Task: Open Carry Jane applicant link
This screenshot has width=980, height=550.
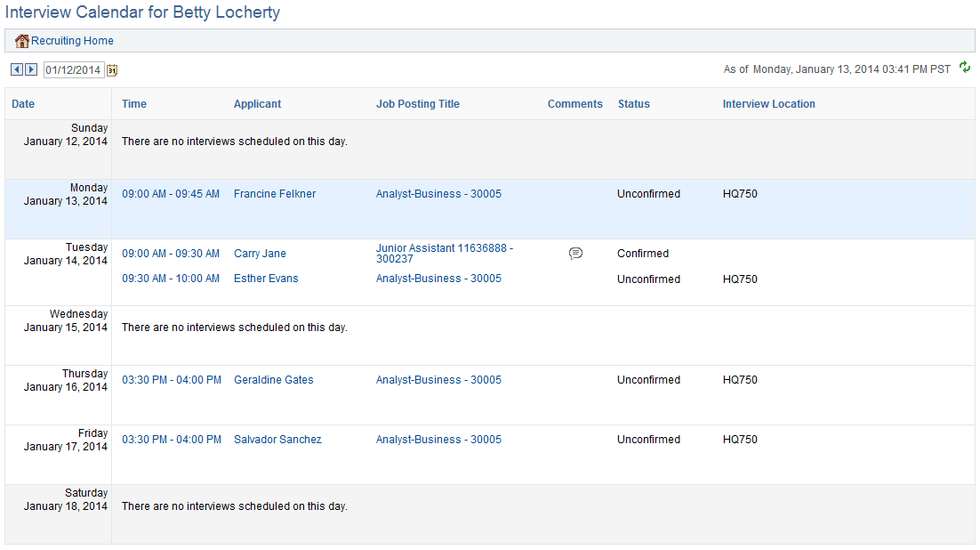Action: pyautogui.click(x=260, y=254)
